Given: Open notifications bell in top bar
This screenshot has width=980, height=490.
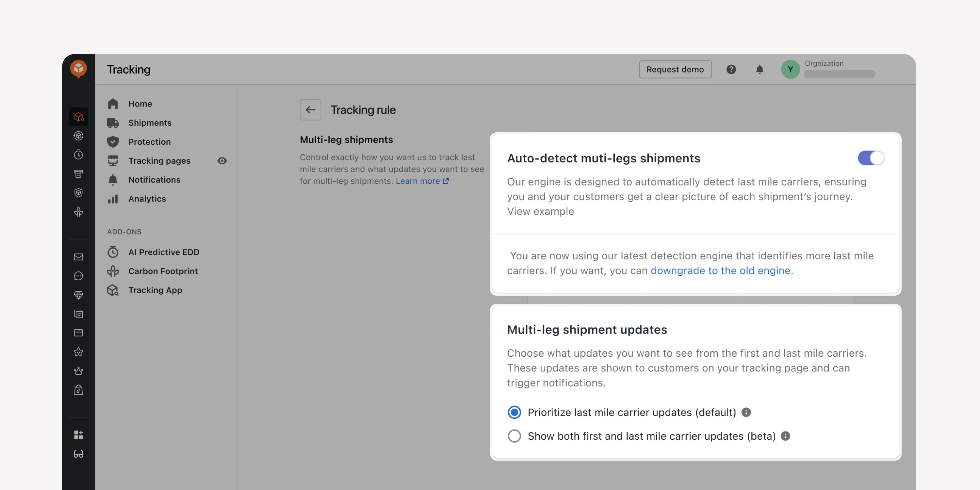Looking at the screenshot, I should (759, 69).
